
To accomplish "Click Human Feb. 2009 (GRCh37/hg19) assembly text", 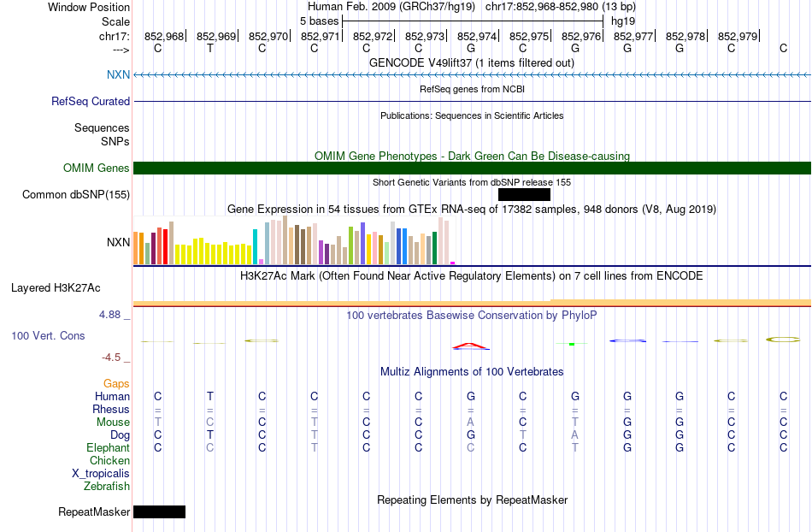I will 391,7.
